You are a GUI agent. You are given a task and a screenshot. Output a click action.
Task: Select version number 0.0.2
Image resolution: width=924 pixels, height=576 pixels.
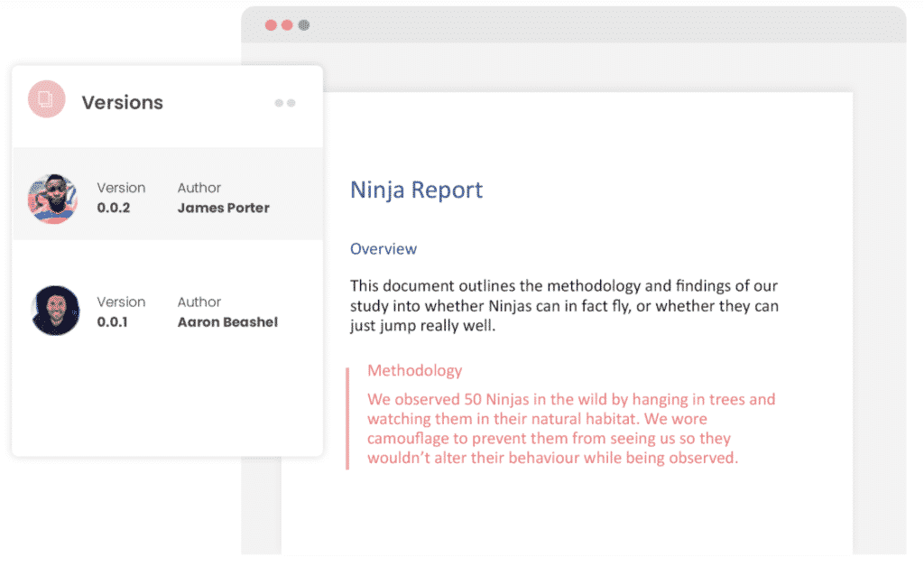(114, 208)
